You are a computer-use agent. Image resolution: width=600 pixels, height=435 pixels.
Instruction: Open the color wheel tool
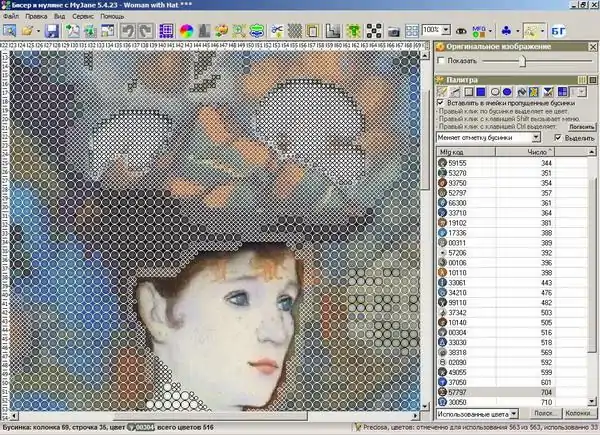tap(186, 31)
